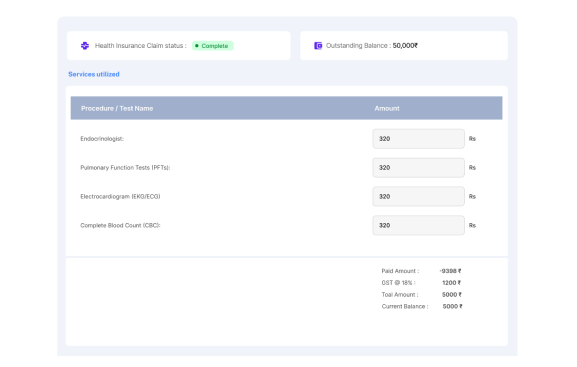Click the green Complete status badge

[x=213, y=46]
